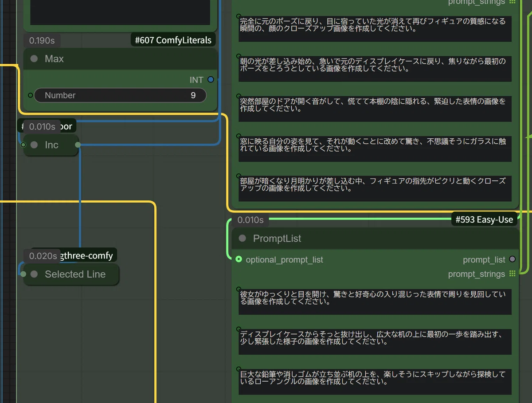Click the 0.020s timing badge
Screen dimensions: 532x403
coord(42,256)
